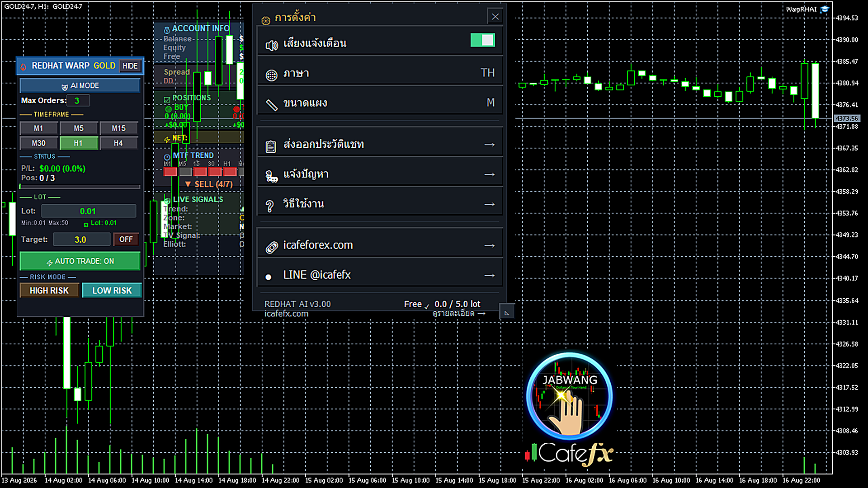Switch timeframe to M30
This screenshot has height=488, width=868.
38,143
